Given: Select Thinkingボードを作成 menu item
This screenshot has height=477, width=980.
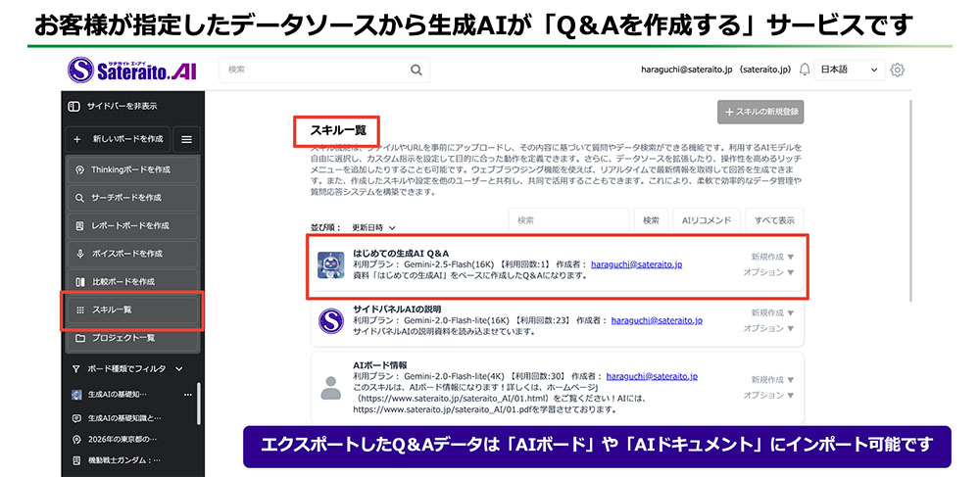Looking at the screenshot, I should [132, 169].
